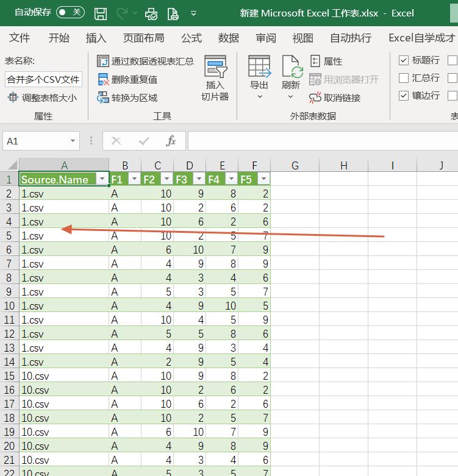Click 删除重复值 button

pyautogui.click(x=127, y=79)
